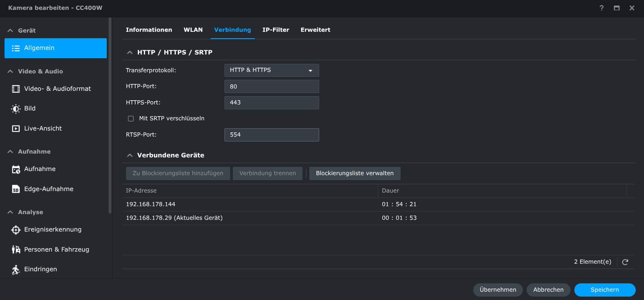The image size is (644, 300).
Task: Open Live-Ansicht via its play icon
Action: 16,129
